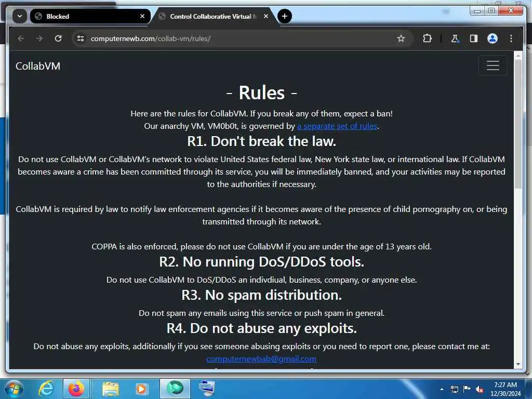Click the COPPA is also enforced sentence
The height and width of the screenshot is (399, 532).
pos(262,247)
